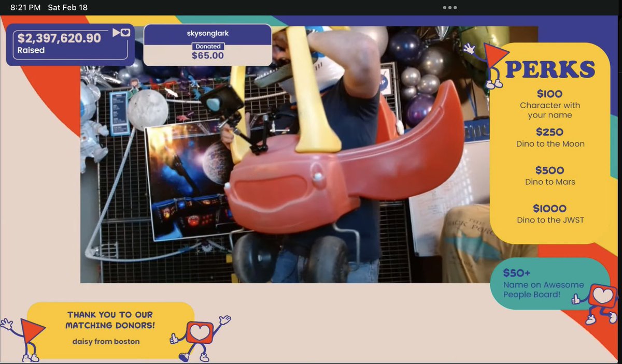Click the Dino to Mars perk
622x364 pixels.
[x=550, y=182]
